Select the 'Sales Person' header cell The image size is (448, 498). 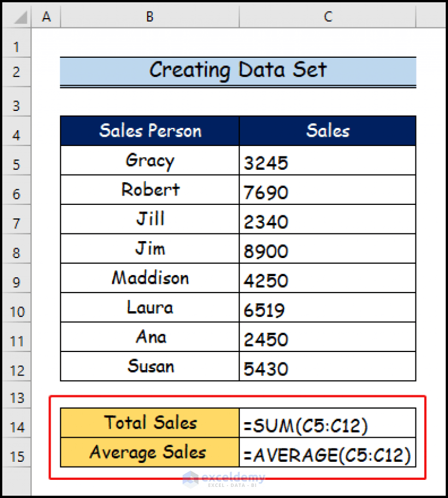click(149, 130)
